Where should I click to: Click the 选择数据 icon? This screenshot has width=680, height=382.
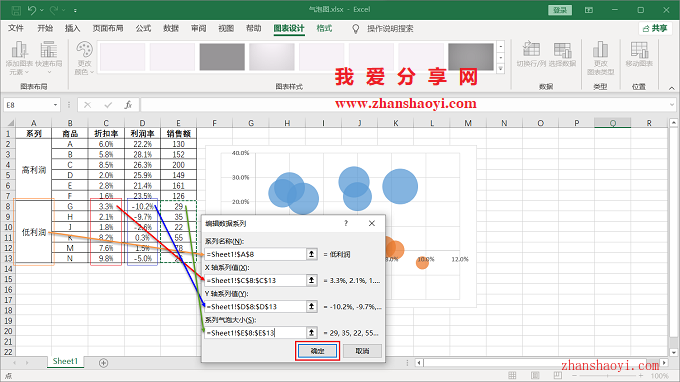pyautogui.click(x=562, y=54)
